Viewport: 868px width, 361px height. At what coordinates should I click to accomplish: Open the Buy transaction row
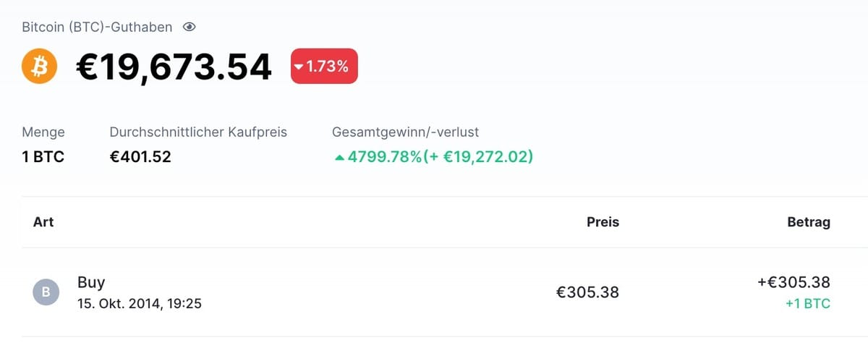tap(434, 292)
